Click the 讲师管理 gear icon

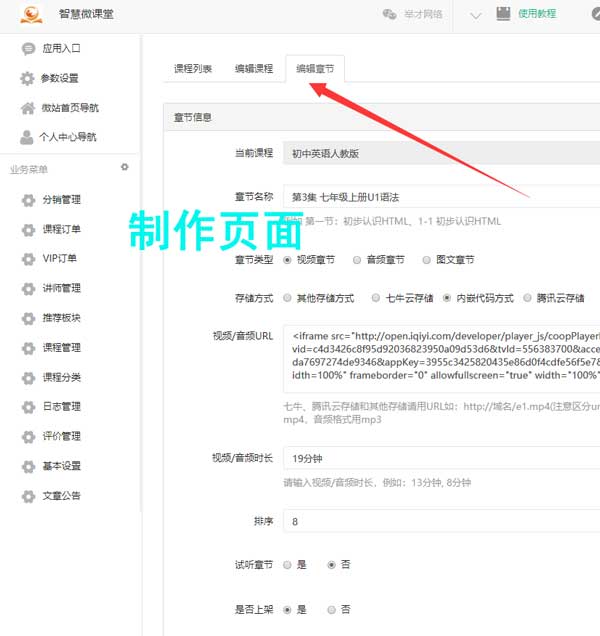[28, 288]
